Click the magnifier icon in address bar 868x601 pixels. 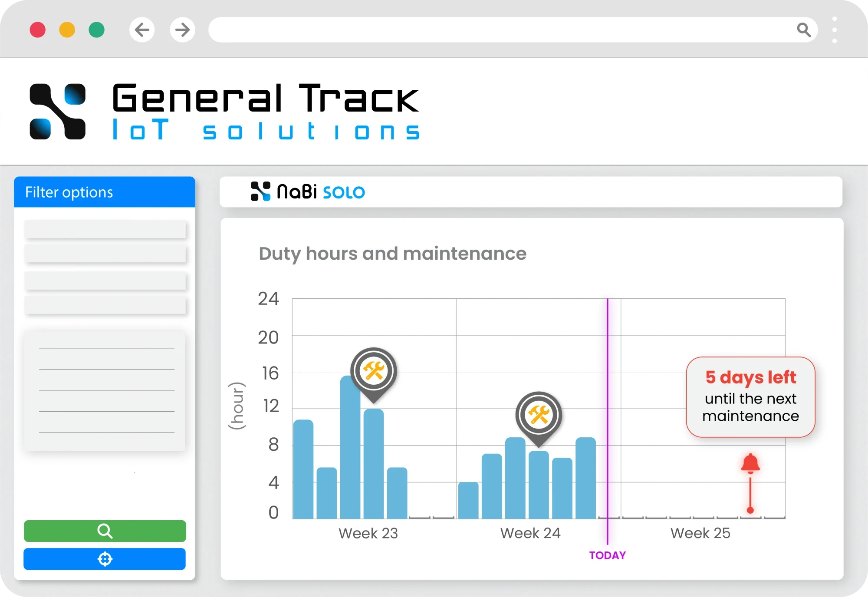[x=803, y=30]
